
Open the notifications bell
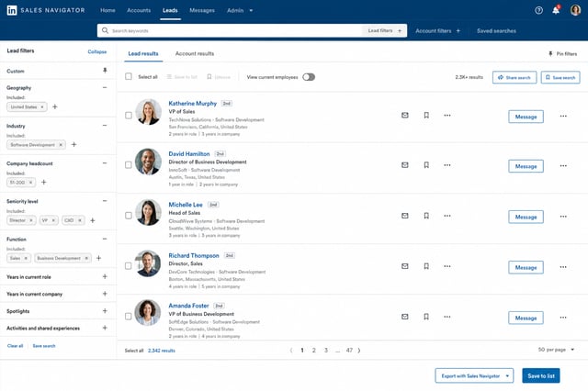pyautogui.click(x=556, y=10)
